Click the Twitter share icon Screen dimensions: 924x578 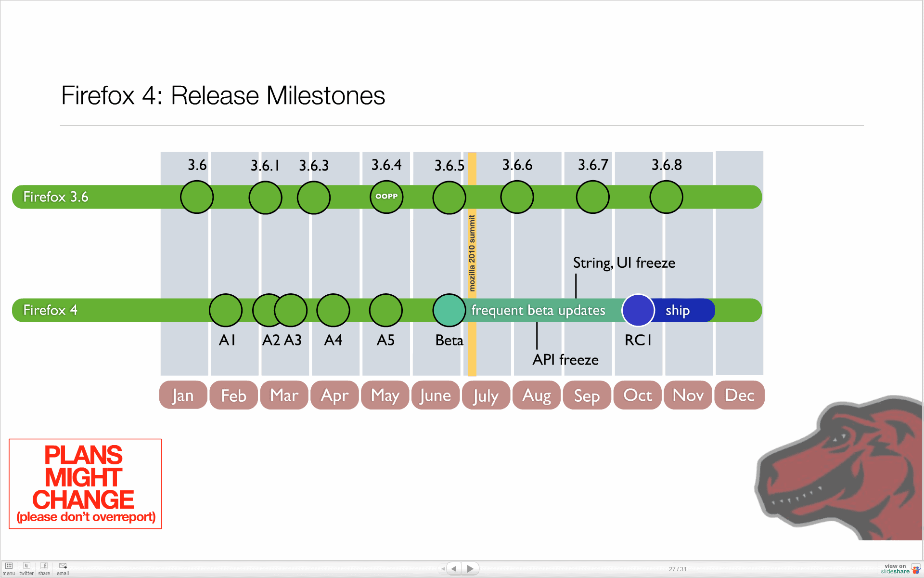[26, 567]
